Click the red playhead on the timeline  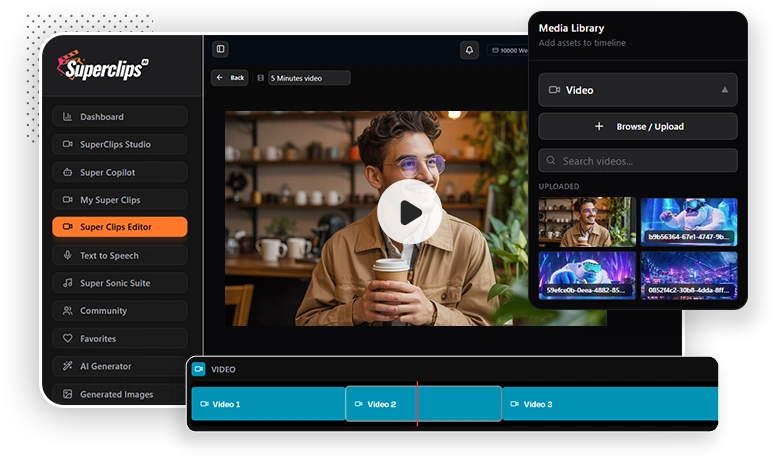(417, 403)
